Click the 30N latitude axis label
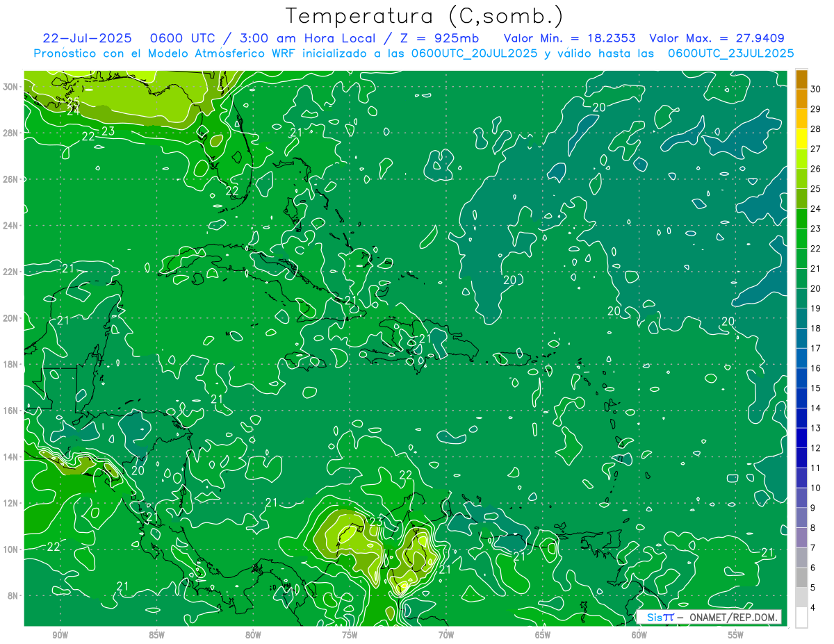The height and width of the screenshot is (644, 834). click(11, 87)
